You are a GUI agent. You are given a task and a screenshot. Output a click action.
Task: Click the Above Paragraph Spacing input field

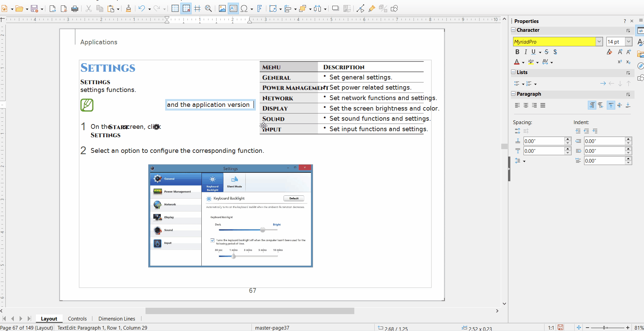544,141
